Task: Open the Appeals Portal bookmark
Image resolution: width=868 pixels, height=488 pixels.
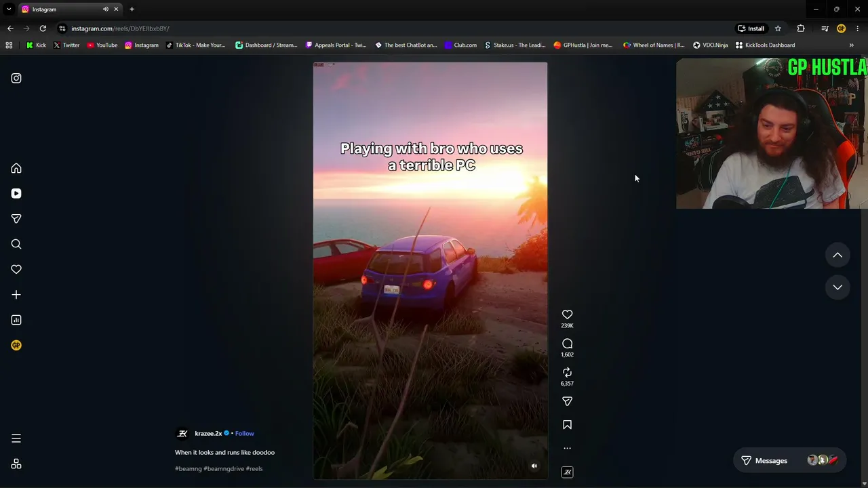Action: pos(336,45)
